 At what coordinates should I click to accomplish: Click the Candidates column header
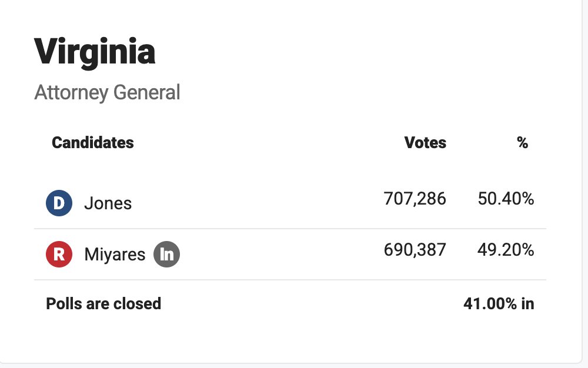point(93,143)
